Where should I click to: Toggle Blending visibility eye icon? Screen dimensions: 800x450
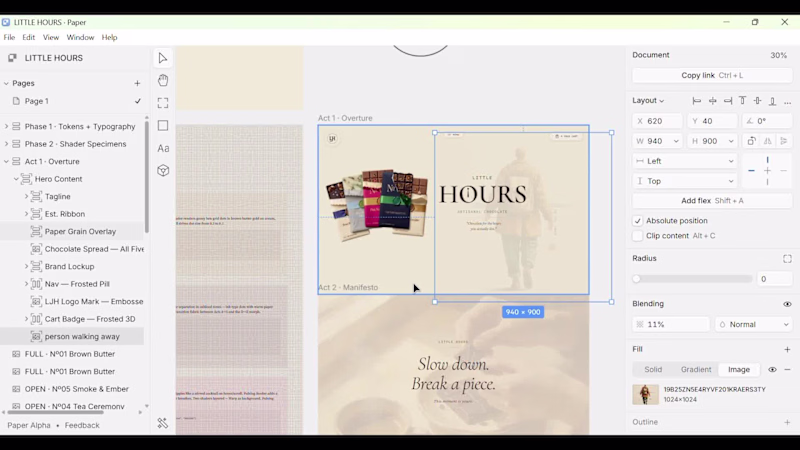tap(787, 304)
